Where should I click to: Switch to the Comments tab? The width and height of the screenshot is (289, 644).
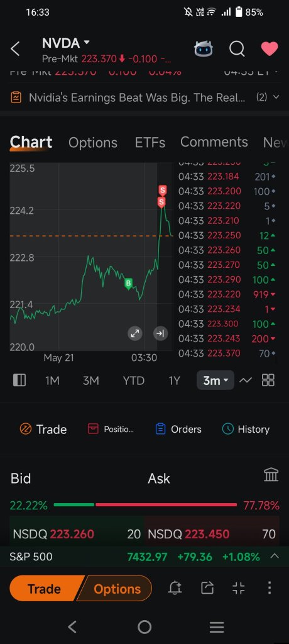coord(214,142)
